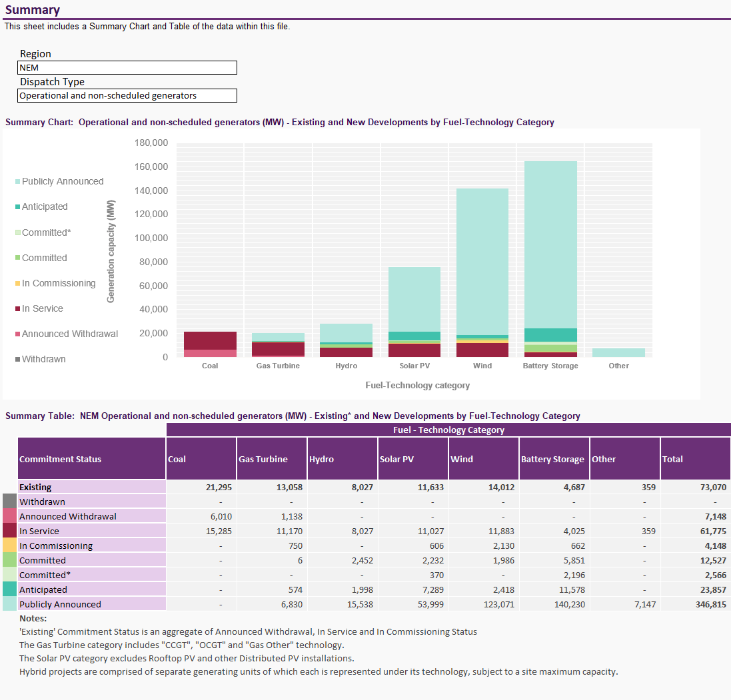Viewport: 731px width, 700px height.
Task: Select the Existing row label in summary table
Action: click(91, 488)
